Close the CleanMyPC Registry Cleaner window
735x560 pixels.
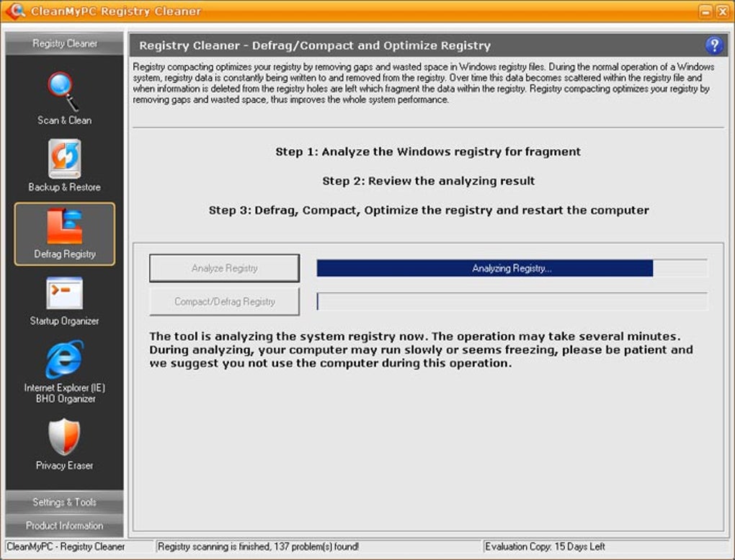coord(722,12)
